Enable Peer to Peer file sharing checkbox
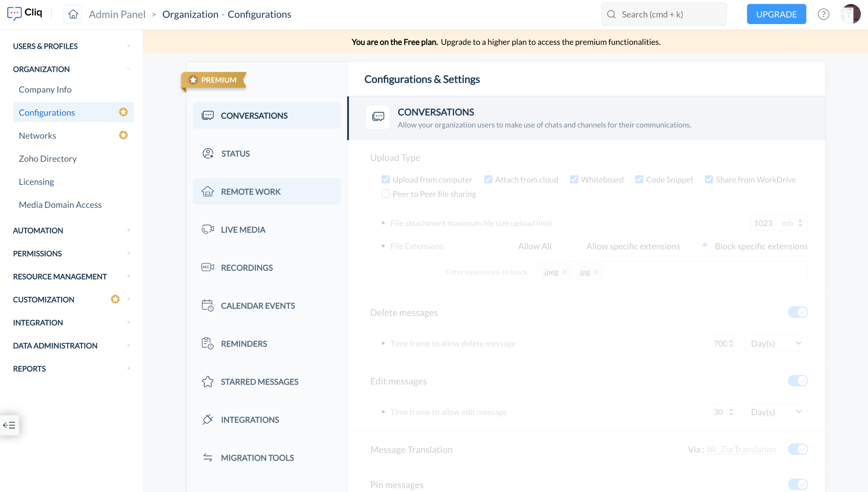 (386, 194)
